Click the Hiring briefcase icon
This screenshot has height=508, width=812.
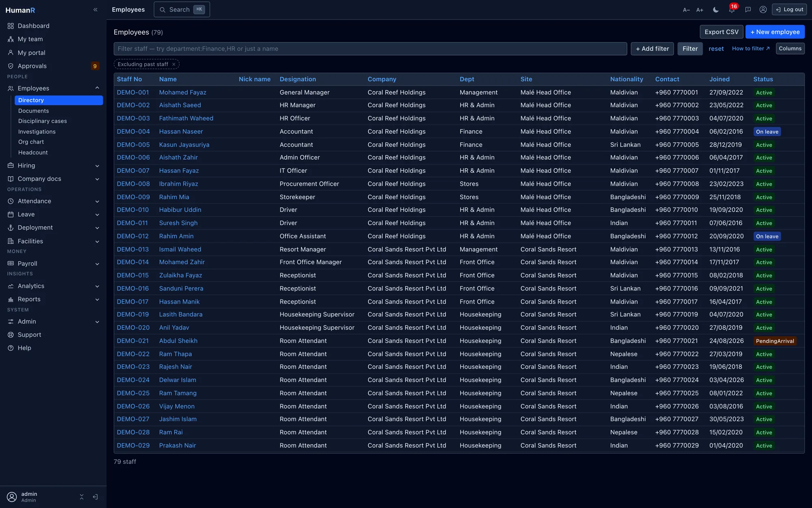click(x=11, y=165)
